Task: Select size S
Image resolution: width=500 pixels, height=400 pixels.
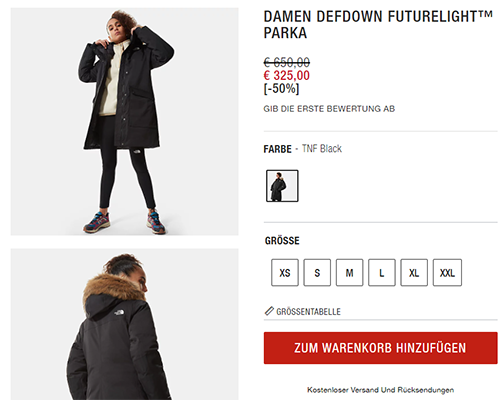Action: click(x=317, y=273)
